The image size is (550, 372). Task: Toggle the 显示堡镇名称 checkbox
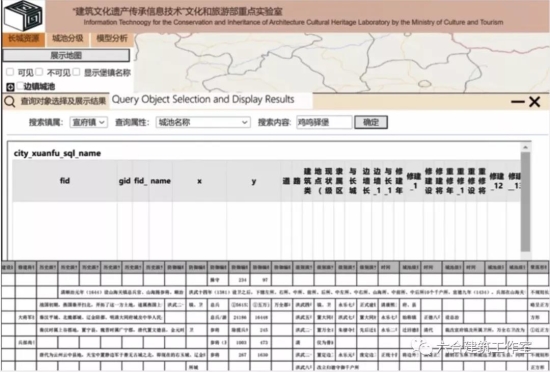[x=76, y=72]
